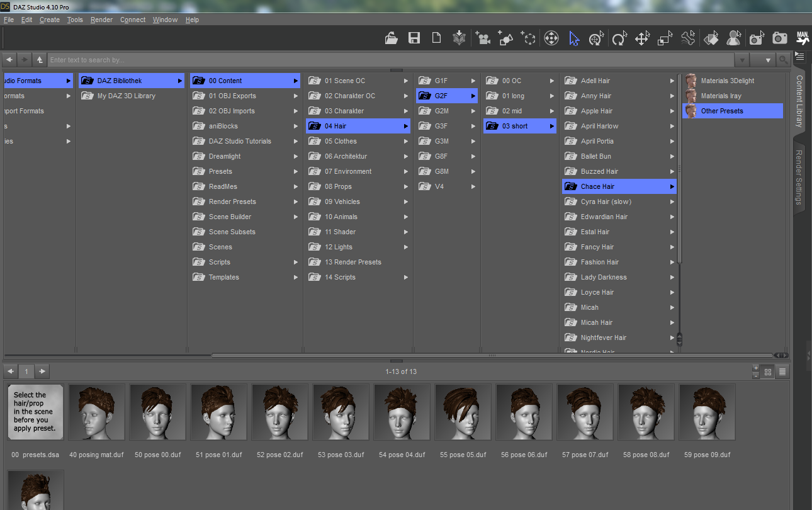This screenshot has height=510, width=812.
Task: Select the Scale tool in the toolbar
Action: [x=665, y=38]
